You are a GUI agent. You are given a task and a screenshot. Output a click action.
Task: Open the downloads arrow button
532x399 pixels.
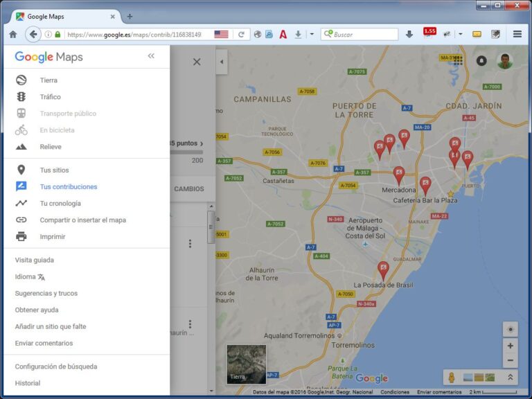(x=409, y=34)
